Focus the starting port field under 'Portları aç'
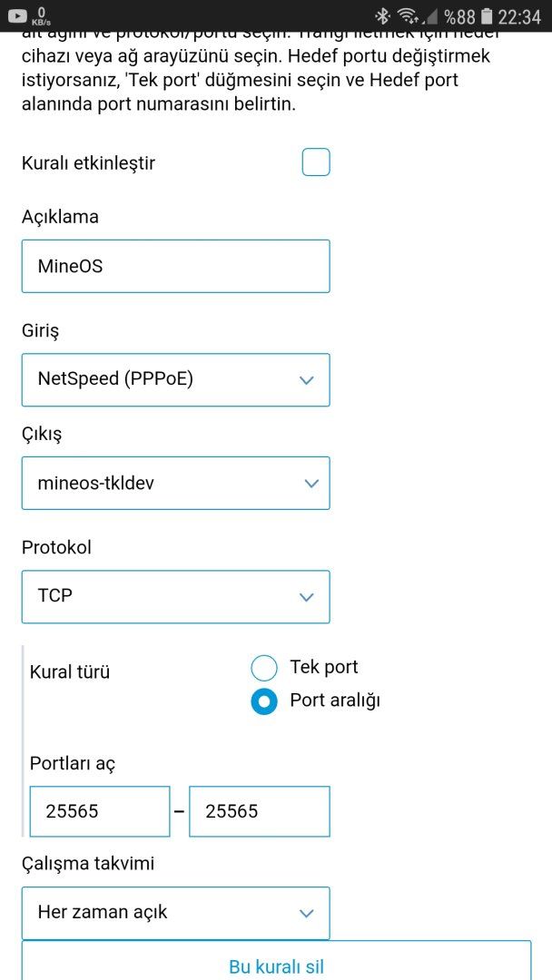552x980 pixels. (x=99, y=811)
